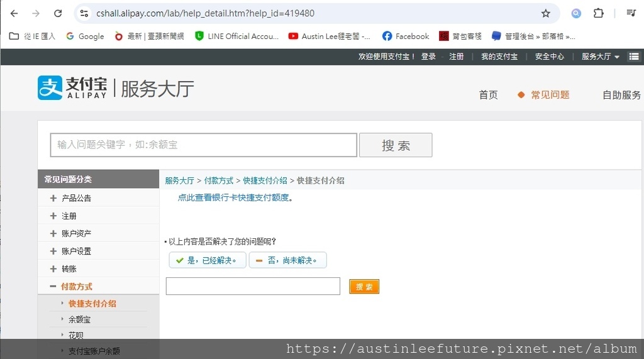Select 余额宝 in sidebar
The height and width of the screenshot is (359, 644).
point(79,319)
